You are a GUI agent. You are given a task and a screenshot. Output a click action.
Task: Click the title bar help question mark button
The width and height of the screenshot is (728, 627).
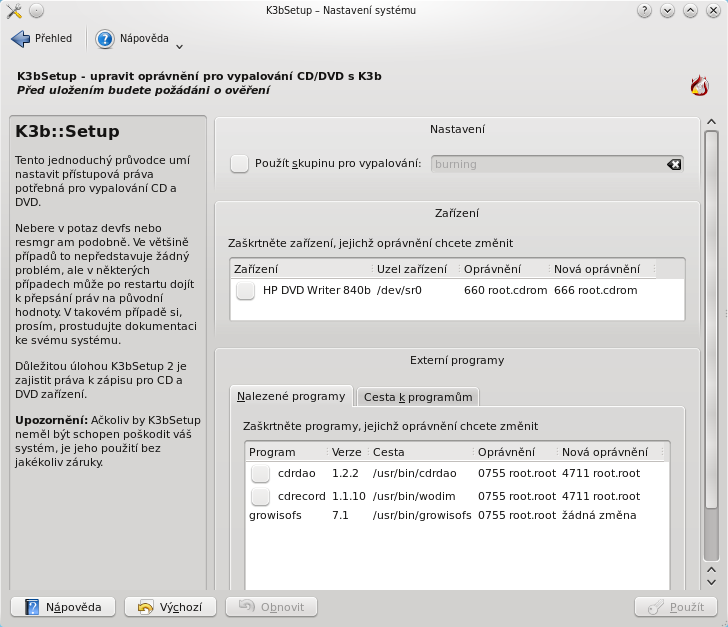pos(644,11)
